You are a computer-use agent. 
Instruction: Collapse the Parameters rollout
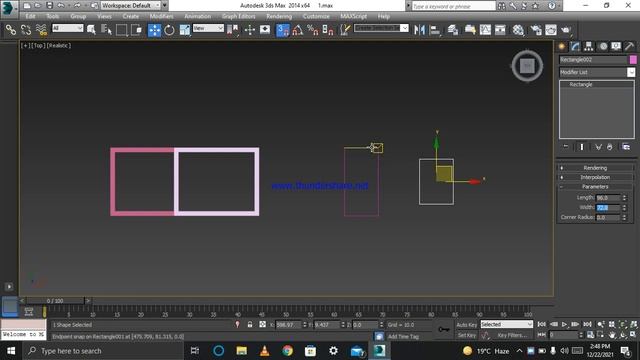click(x=595, y=187)
